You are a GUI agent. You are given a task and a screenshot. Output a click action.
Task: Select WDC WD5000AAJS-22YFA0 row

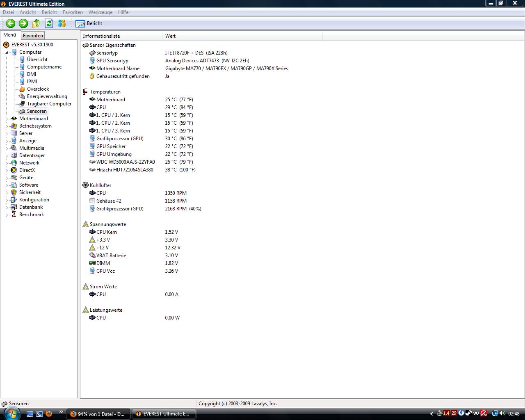click(141, 162)
